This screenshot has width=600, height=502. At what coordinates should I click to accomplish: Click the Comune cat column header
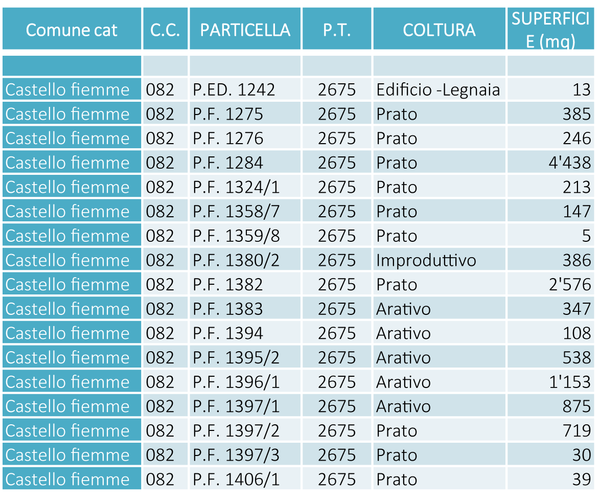click(x=72, y=29)
